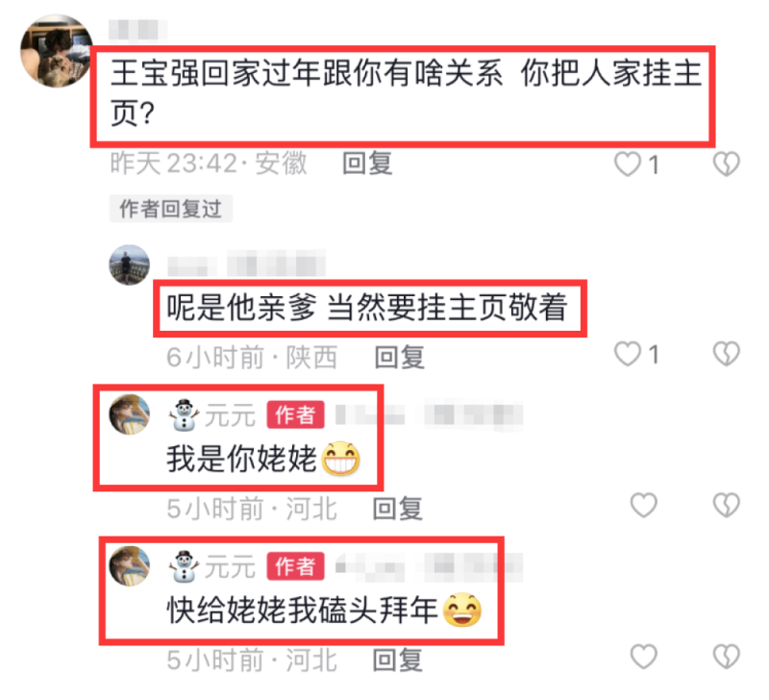Open 元元's avatar on 我是你姥姥 reply
Viewport: 769px width, 700px height.
[130, 414]
